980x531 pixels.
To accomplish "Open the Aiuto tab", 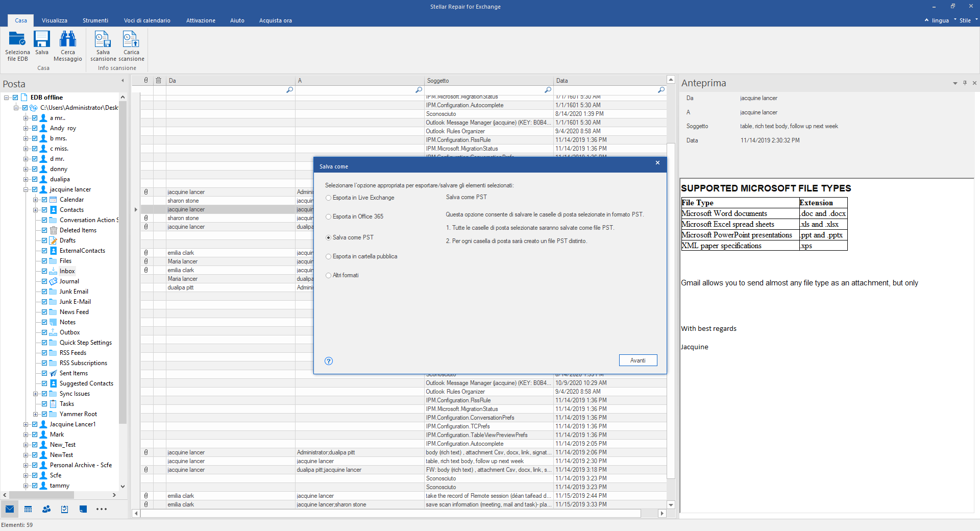I will coord(237,20).
